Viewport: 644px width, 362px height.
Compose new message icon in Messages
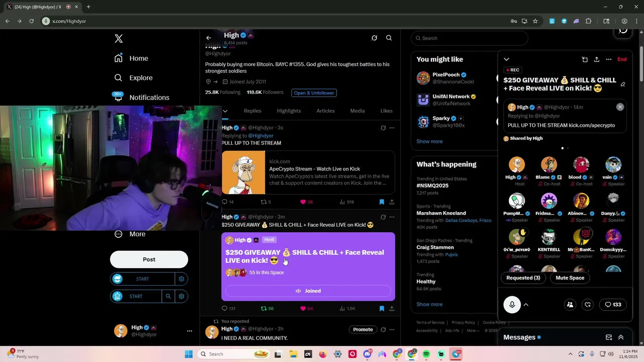pos(609,337)
